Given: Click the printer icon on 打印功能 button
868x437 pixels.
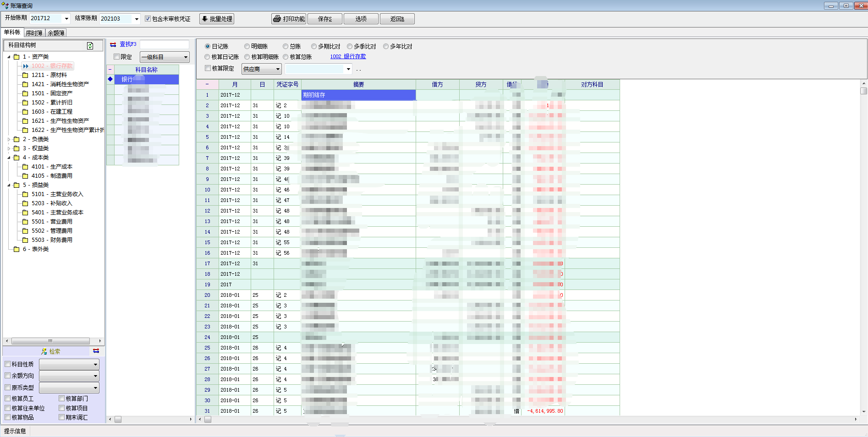Looking at the screenshot, I should [277, 19].
